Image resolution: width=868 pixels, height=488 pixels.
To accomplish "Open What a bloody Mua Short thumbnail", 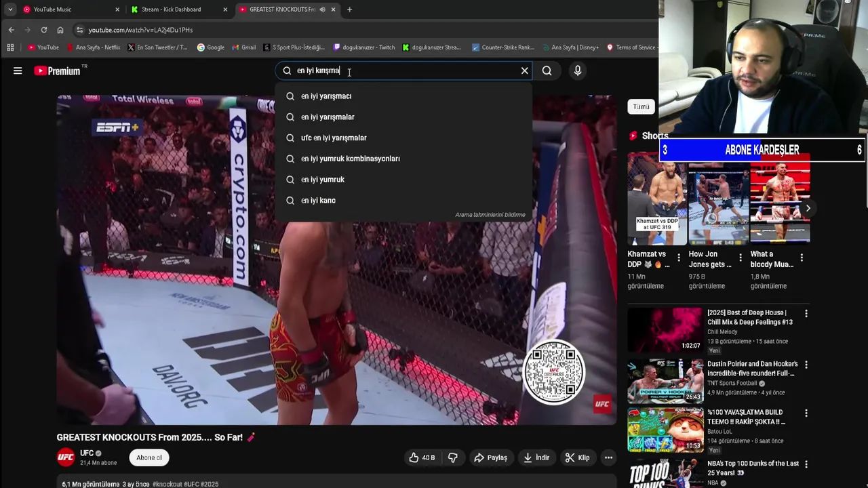I will [780, 198].
